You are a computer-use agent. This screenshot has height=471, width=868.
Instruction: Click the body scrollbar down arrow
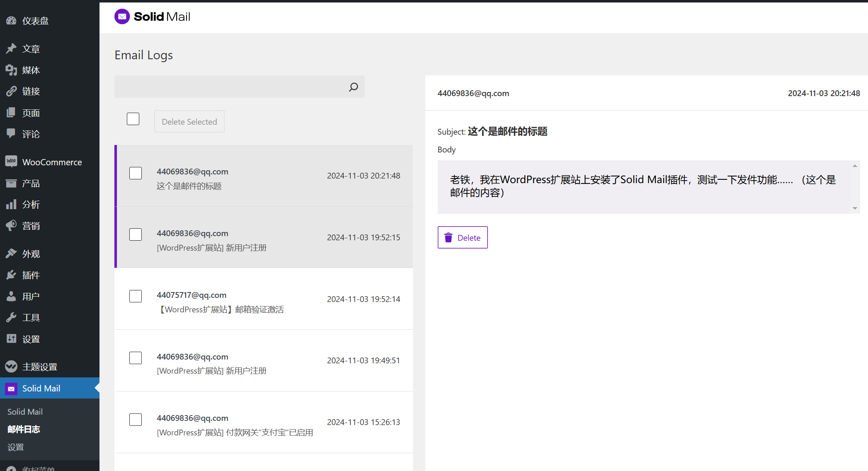point(855,208)
